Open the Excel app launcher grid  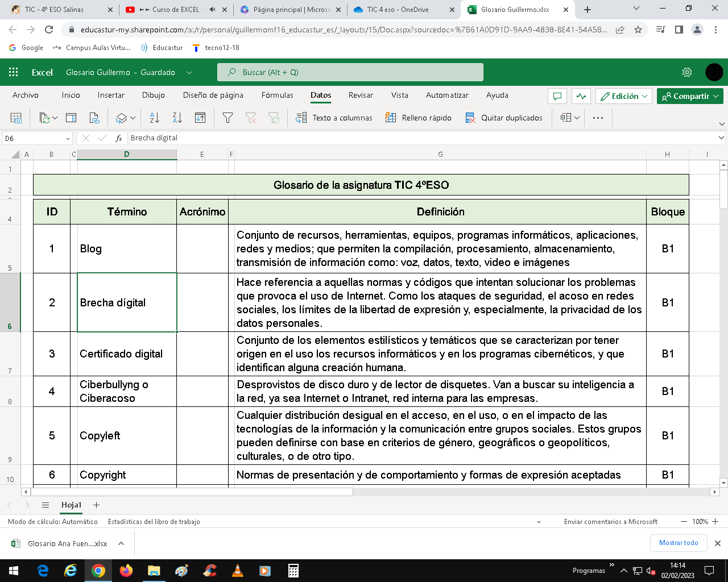tap(14, 72)
